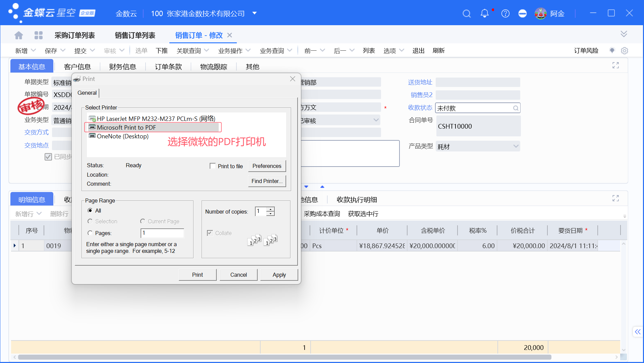Expand the tab overflow double chevron
Image resolution: width=644 pixels, height=363 pixels.
[x=624, y=34]
